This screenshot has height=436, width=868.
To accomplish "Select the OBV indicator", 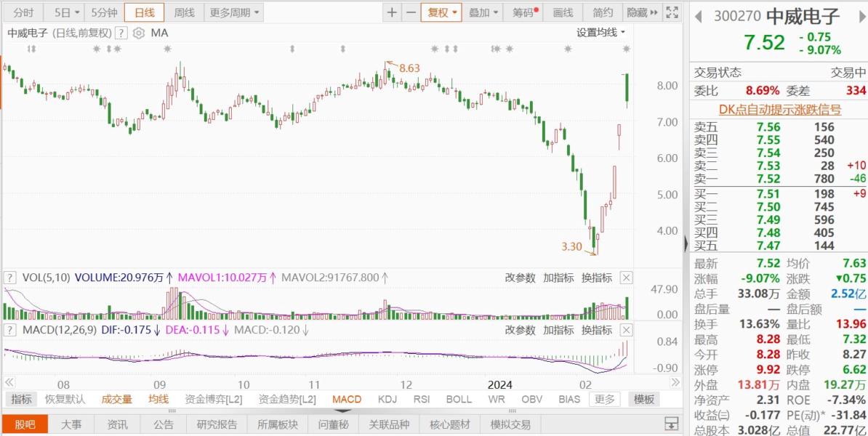I will click(x=531, y=400).
